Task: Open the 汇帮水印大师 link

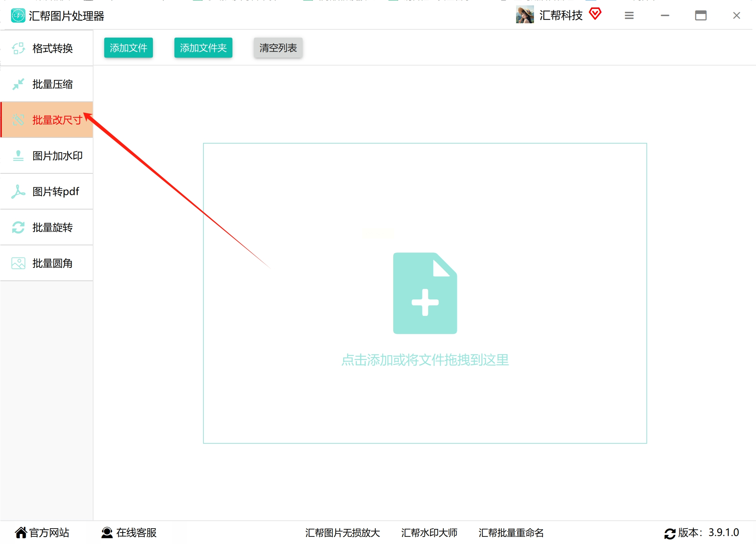Action: click(429, 533)
